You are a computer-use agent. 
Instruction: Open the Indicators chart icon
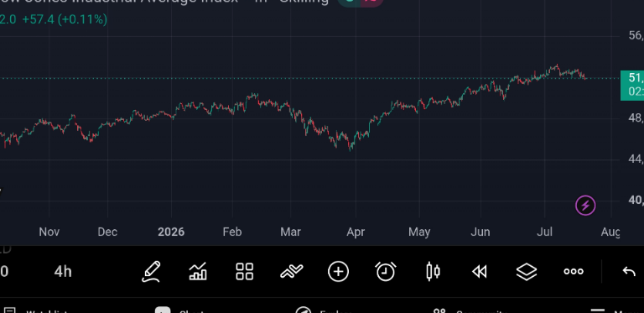point(198,272)
